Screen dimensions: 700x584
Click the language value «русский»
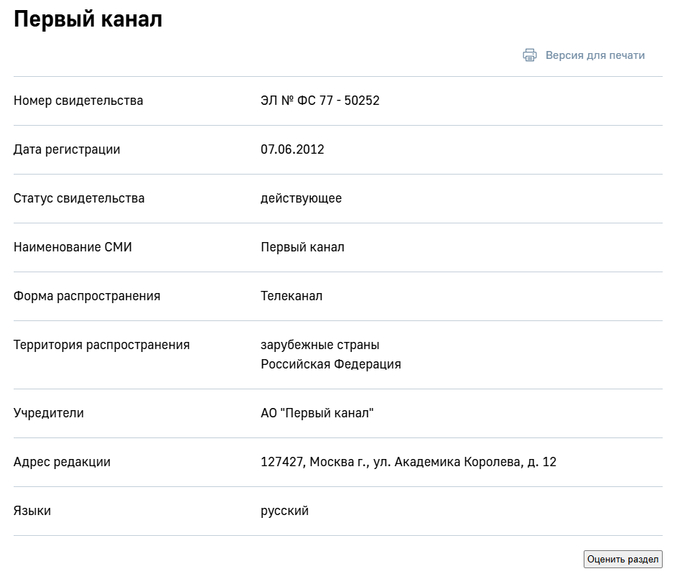click(285, 511)
